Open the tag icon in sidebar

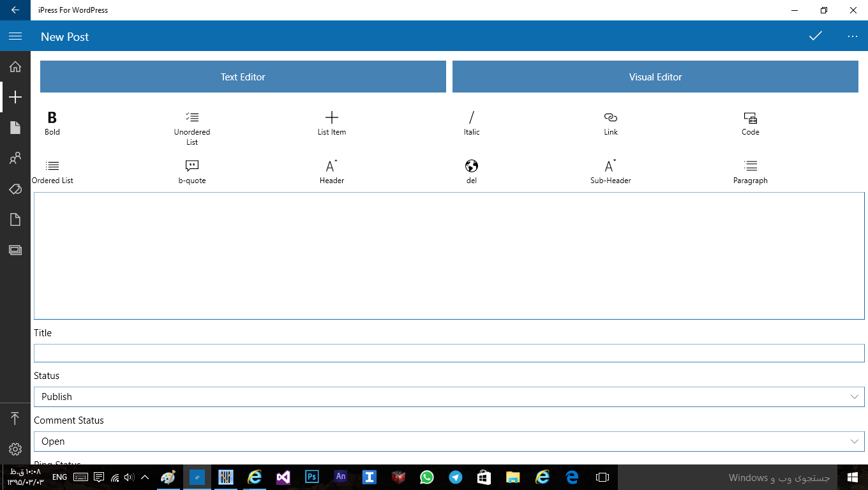15,189
